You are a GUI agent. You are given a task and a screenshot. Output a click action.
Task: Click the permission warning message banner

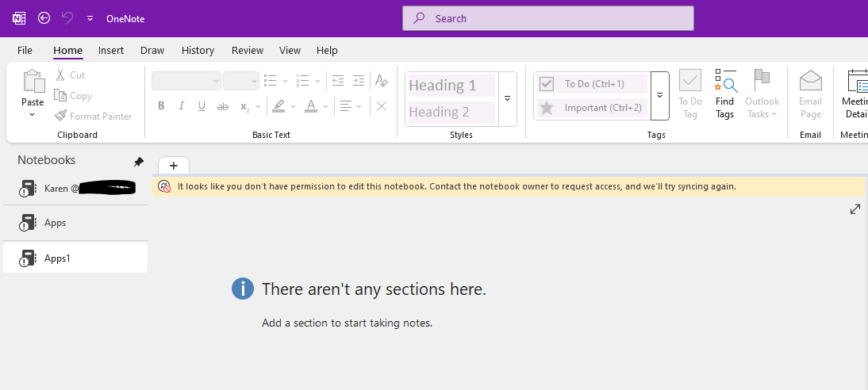point(508,186)
